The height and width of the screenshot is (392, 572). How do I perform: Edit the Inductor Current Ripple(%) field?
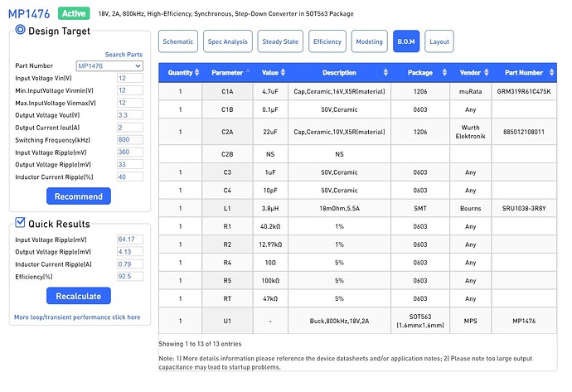click(x=130, y=177)
